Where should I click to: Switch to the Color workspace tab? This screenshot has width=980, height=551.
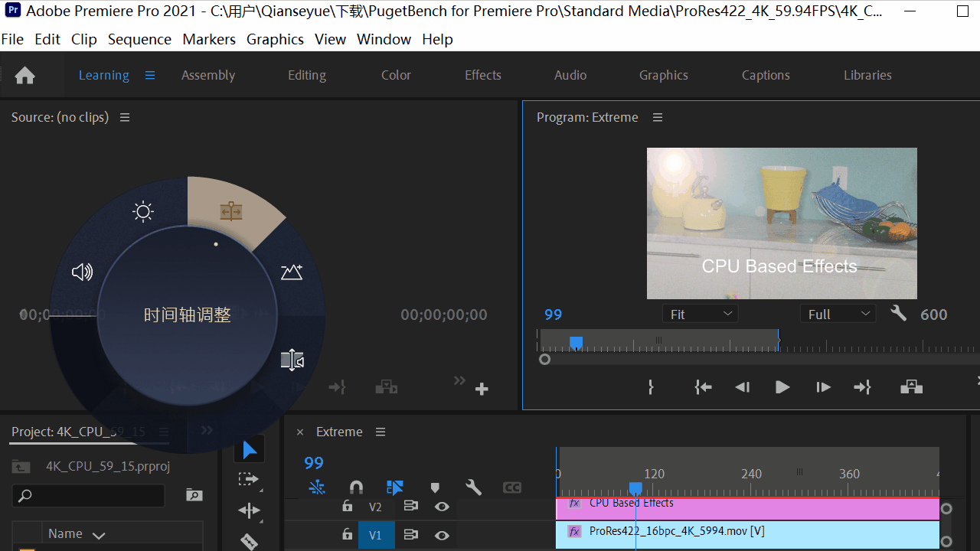pos(396,75)
